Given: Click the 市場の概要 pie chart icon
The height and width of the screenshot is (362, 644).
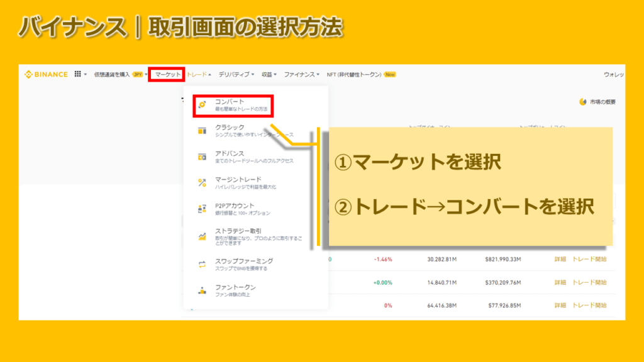Looking at the screenshot, I should pyautogui.click(x=583, y=102).
